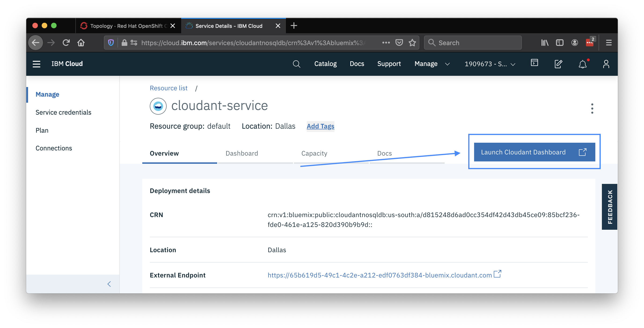Close the Topology Red Hat OpenShift tab
The height and width of the screenshot is (328, 644).
172,26
